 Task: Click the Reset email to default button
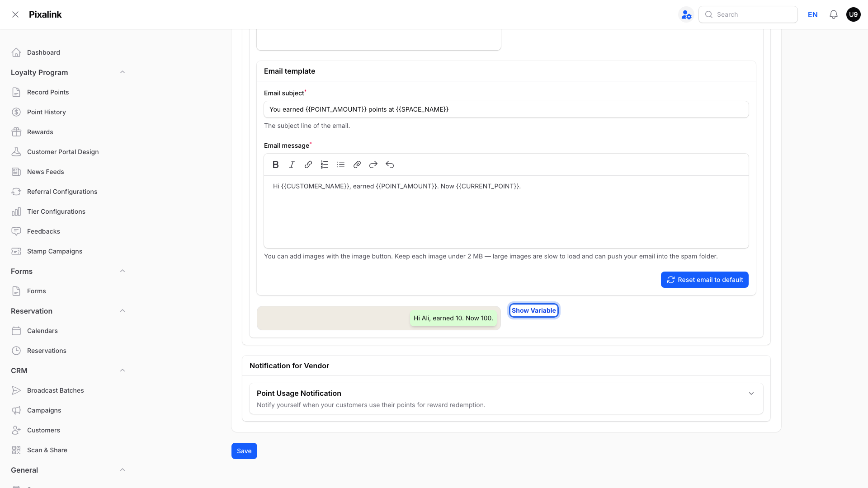705,280
